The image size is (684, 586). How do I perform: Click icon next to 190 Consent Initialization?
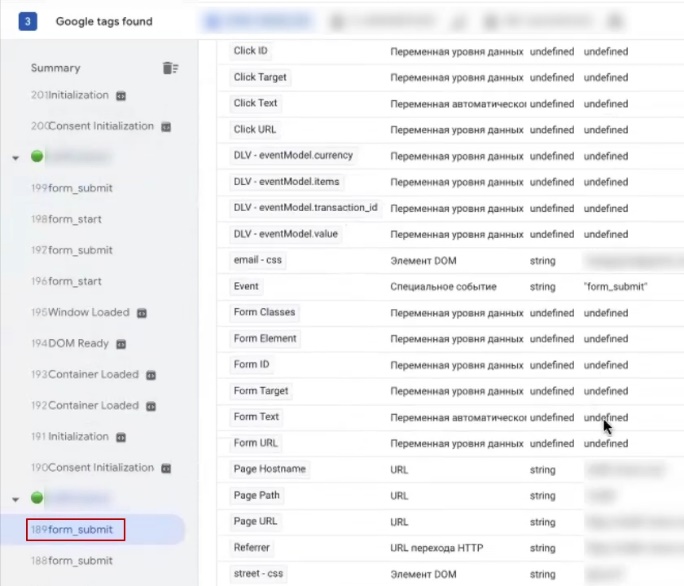tap(166, 468)
